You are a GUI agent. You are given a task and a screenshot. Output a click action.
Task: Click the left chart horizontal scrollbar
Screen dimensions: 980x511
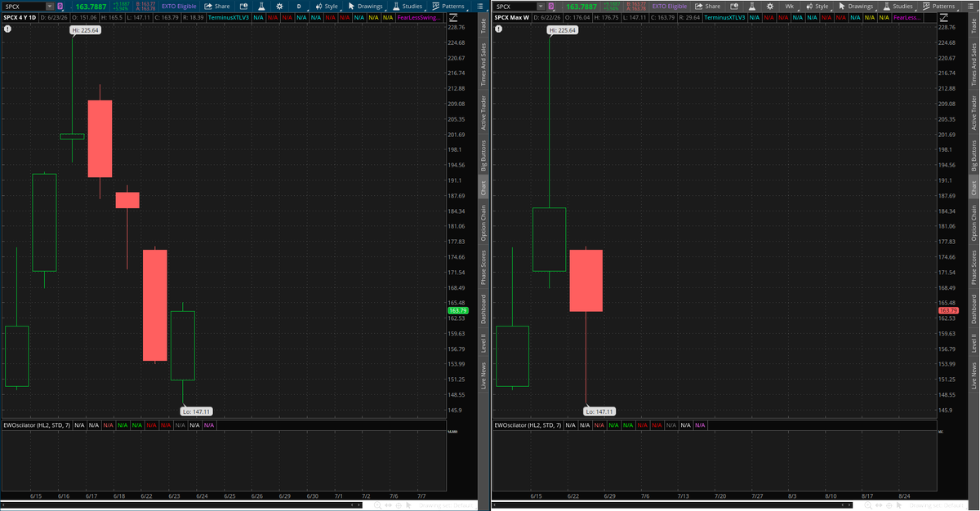click(181, 505)
